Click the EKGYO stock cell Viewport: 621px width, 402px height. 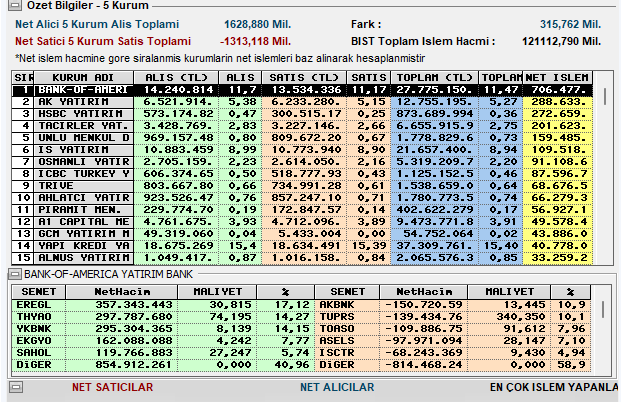38,341
